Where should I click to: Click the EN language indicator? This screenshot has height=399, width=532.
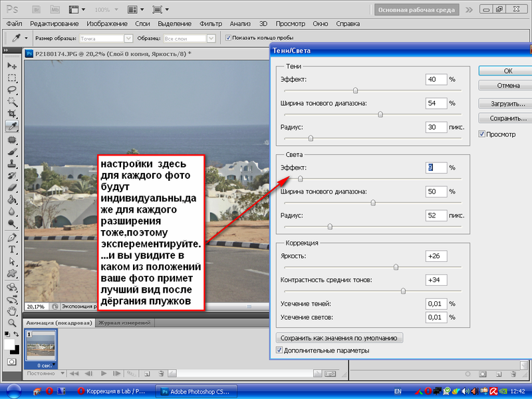[398, 392]
